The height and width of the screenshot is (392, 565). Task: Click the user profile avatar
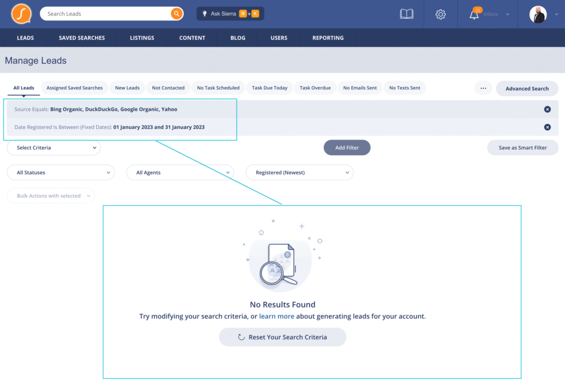tap(538, 14)
